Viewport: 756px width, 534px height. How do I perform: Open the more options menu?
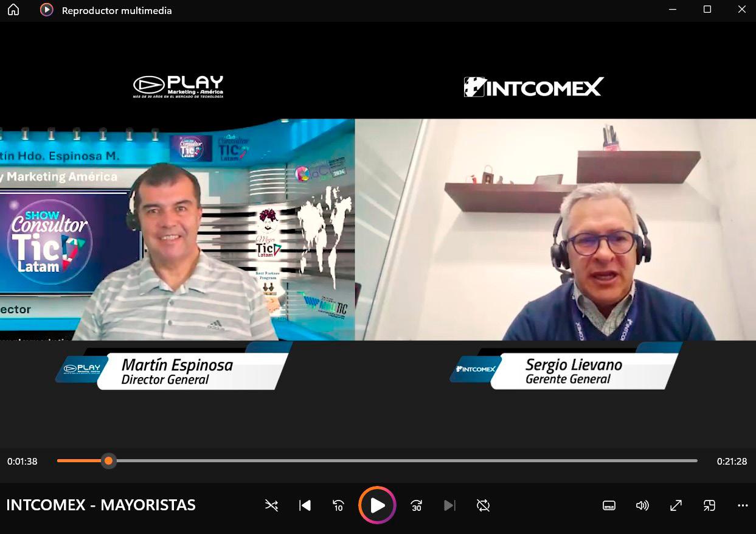coord(743,505)
